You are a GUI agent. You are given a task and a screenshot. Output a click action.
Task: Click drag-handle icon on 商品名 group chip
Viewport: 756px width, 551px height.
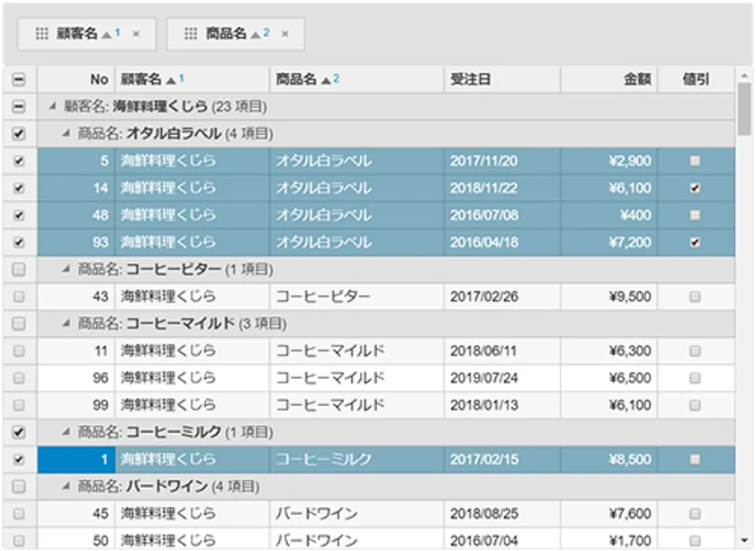pyautogui.click(x=190, y=34)
